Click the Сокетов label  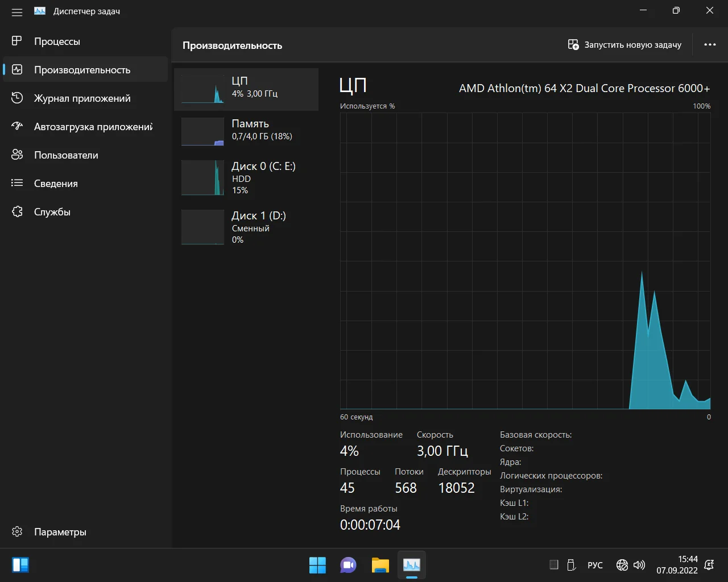[517, 448]
